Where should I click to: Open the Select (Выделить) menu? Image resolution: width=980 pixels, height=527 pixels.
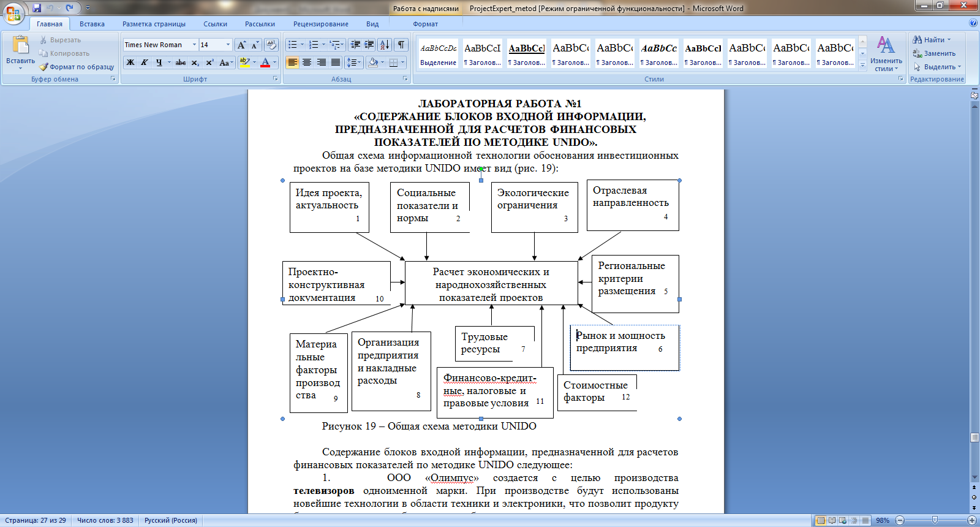pos(937,67)
